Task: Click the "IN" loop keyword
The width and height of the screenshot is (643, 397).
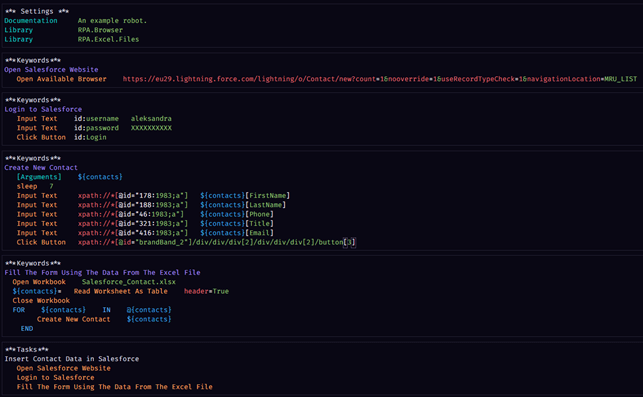Action: pos(107,310)
